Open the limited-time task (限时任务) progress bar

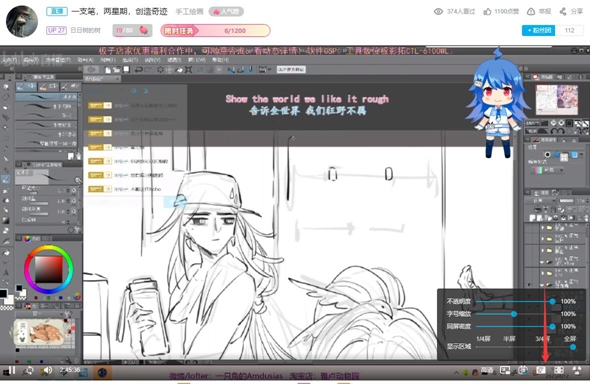pyautogui.click(x=215, y=30)
